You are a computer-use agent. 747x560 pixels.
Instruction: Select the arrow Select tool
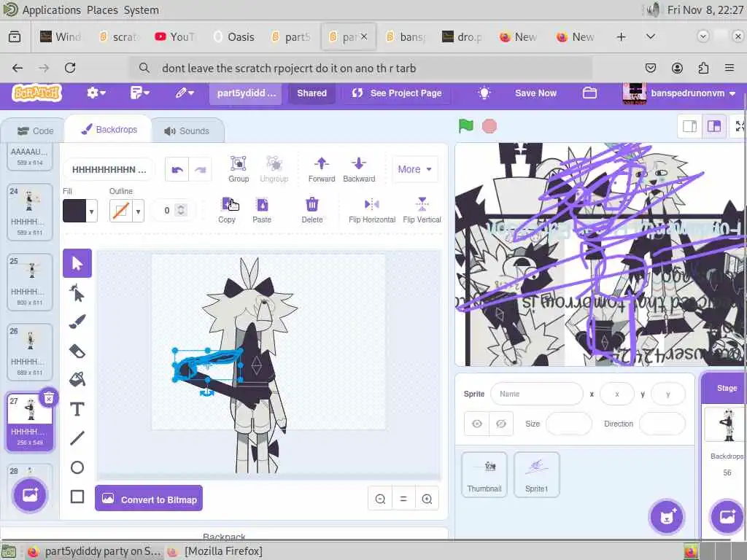(77, 262)
